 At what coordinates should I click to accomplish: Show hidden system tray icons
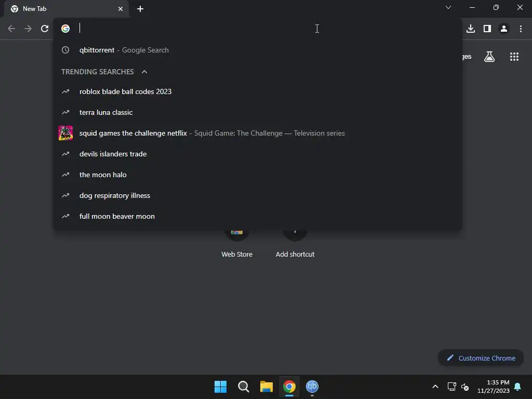click(435, 387)
